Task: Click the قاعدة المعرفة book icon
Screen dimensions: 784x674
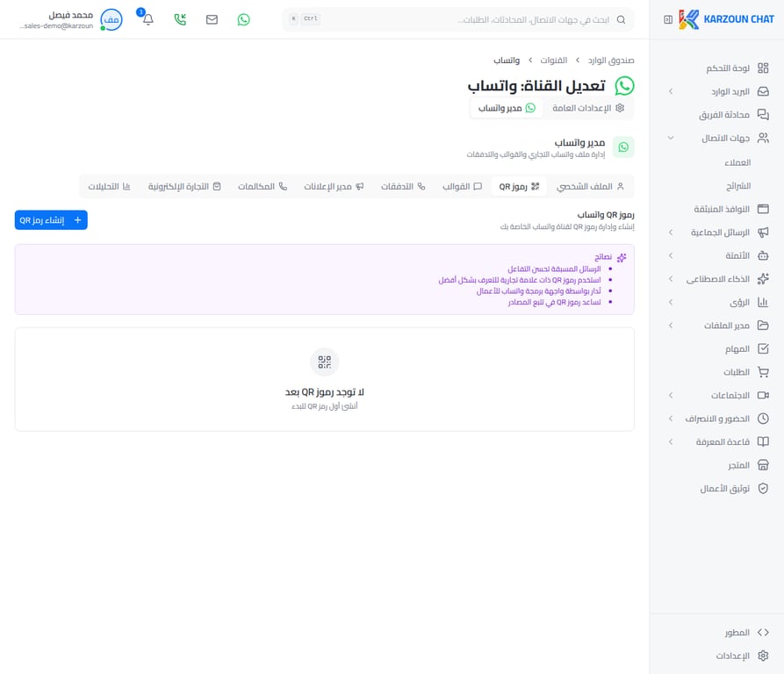Action: pyautogui.click(x=763, y=441)
